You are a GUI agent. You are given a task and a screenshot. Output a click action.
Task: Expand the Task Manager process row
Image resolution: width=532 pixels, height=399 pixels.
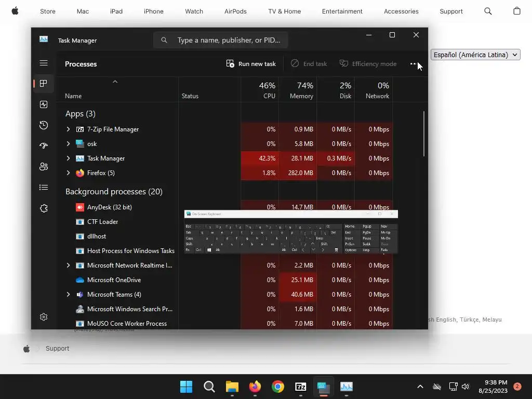pos(68,158)
